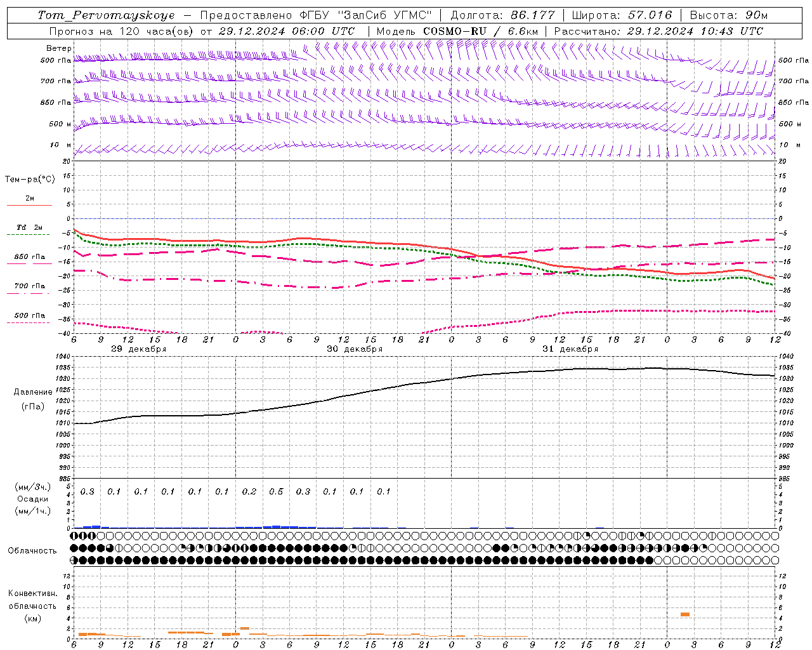Screen dimensions: 812x650
Task: Click the computed time Рассчитано: 29.12.2024 10:43 UTC
Action: pos(658,31)
